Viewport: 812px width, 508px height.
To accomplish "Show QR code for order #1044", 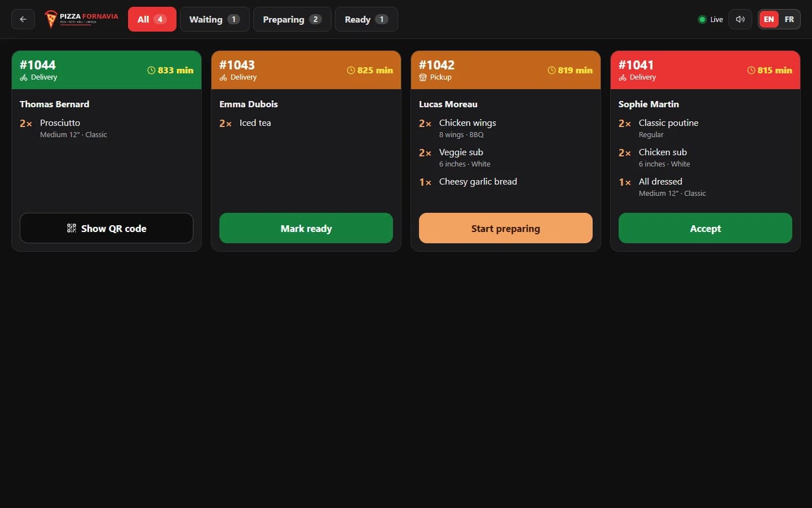I will (x=107, y=228).
